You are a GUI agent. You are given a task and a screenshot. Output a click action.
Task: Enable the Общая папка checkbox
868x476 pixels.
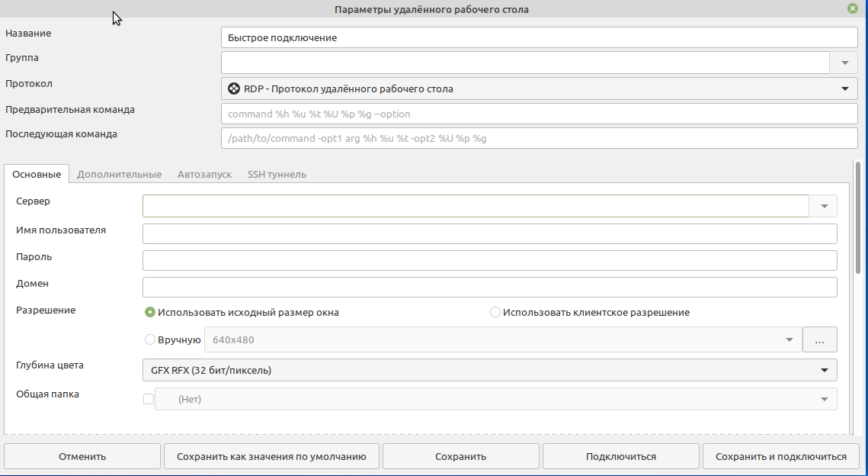(149, 397)
